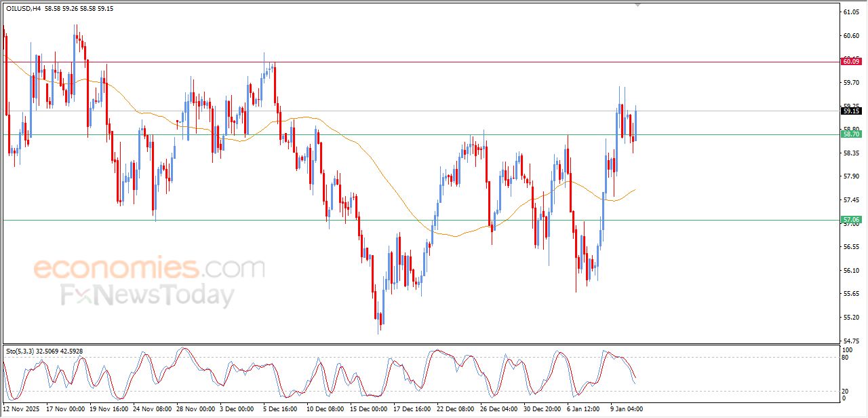The width and height of the screenshot is (868, 418).
Task: Click the 17 Dec 16:00 date label
Action: [x=413, y=409]
